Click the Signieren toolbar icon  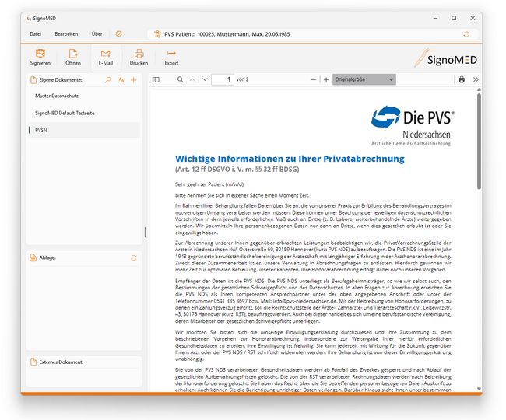[x=40, y=53]
